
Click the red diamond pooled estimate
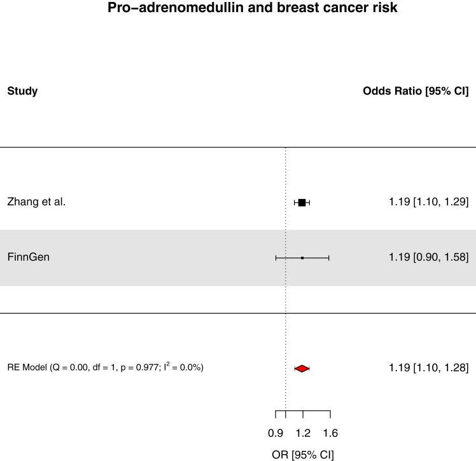pyautogui.click(x=302, y=368)
